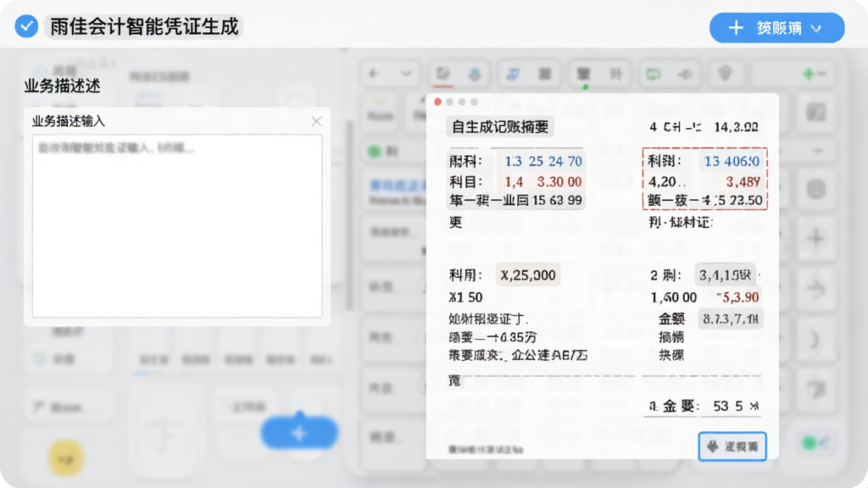Close the 业务描述输入 panel with the X
The height and width of the screenshot is (488, 868).
pos(316,121)
